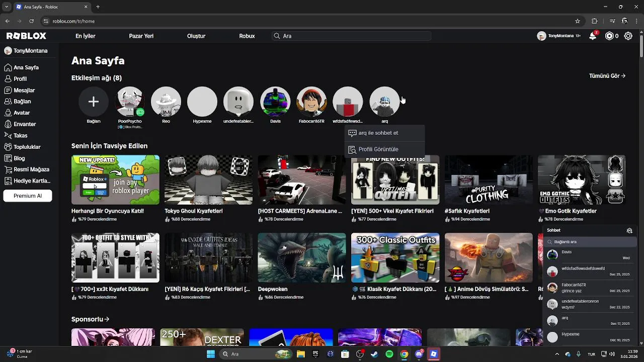Click the plus Bağlan add-connection circle
The height and width of the screenshot is (362, 644).
[x=94, y=102]
